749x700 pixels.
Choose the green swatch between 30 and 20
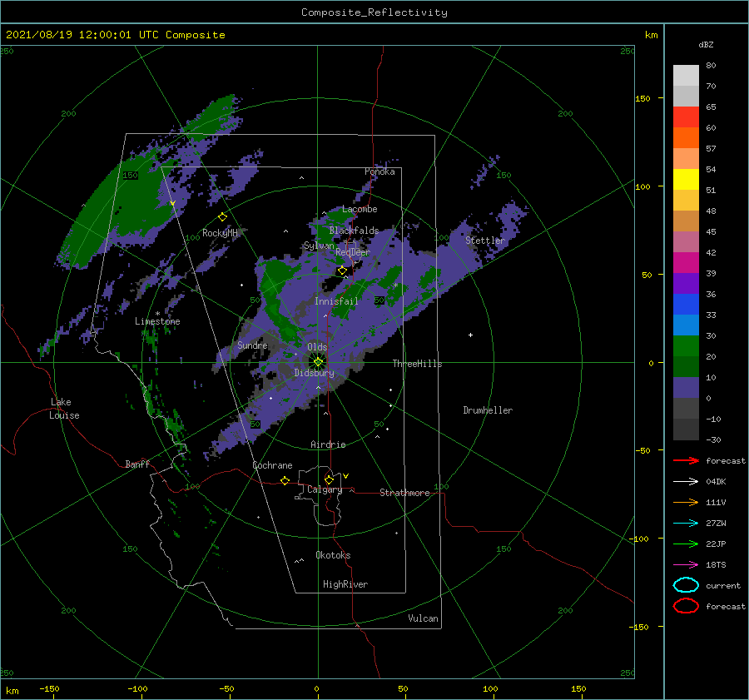[x=686, y=345]
